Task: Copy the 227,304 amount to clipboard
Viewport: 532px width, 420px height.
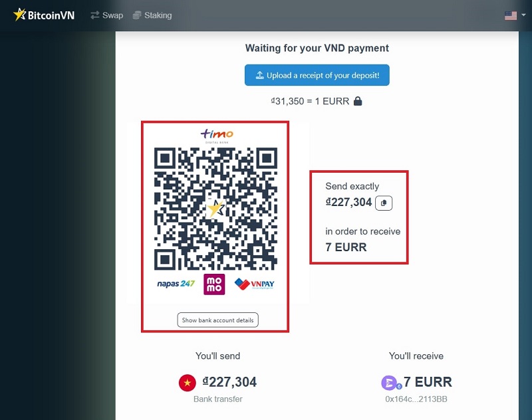Action: coord(384,203)
